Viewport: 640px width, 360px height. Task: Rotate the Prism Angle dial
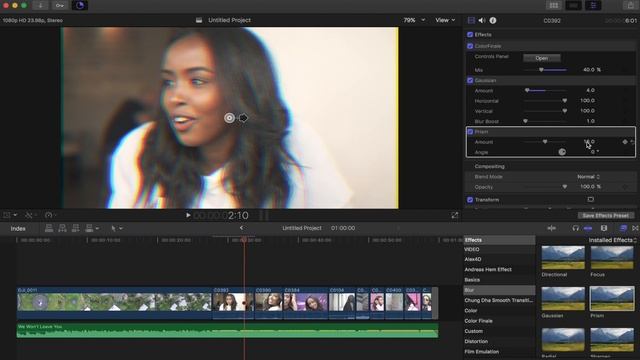tap(562, 152)
